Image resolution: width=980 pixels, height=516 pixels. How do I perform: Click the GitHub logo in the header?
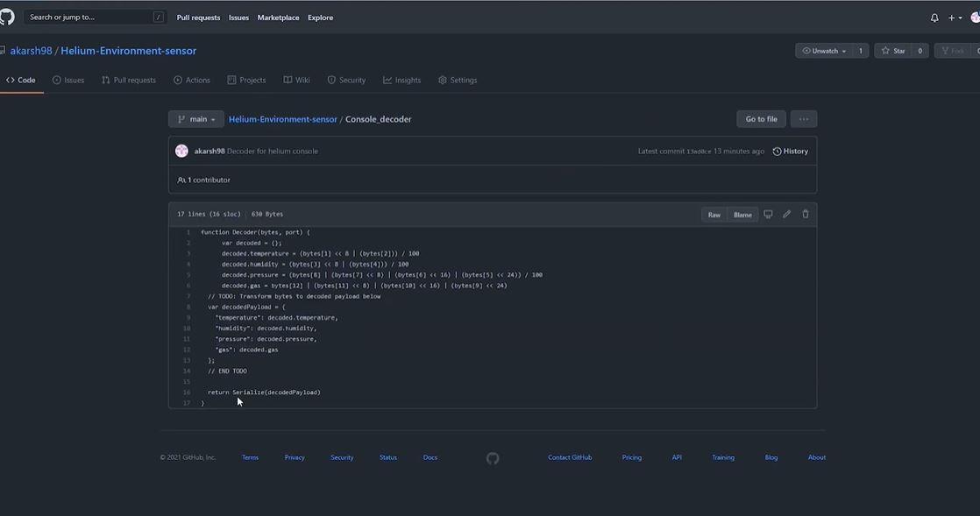[6, 17]
